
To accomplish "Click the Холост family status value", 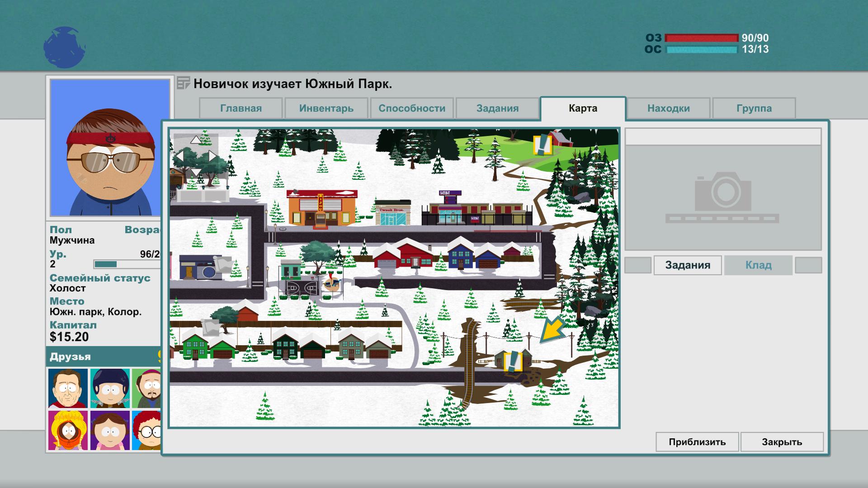I will coord(68,288).
